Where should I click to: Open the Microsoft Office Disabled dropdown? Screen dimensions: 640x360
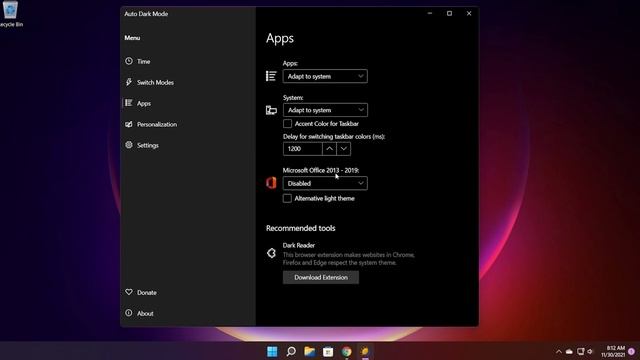pyautogui.click(x=325, y=183)
